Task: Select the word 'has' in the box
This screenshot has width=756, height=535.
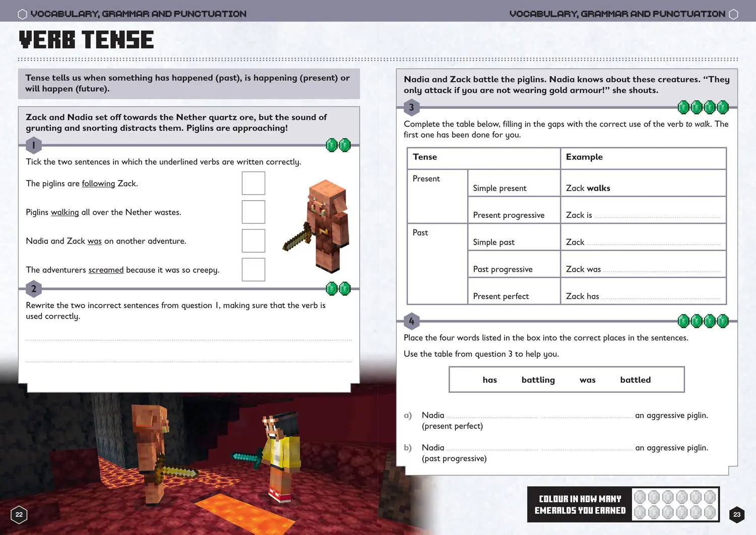Action: coord(489,380)
